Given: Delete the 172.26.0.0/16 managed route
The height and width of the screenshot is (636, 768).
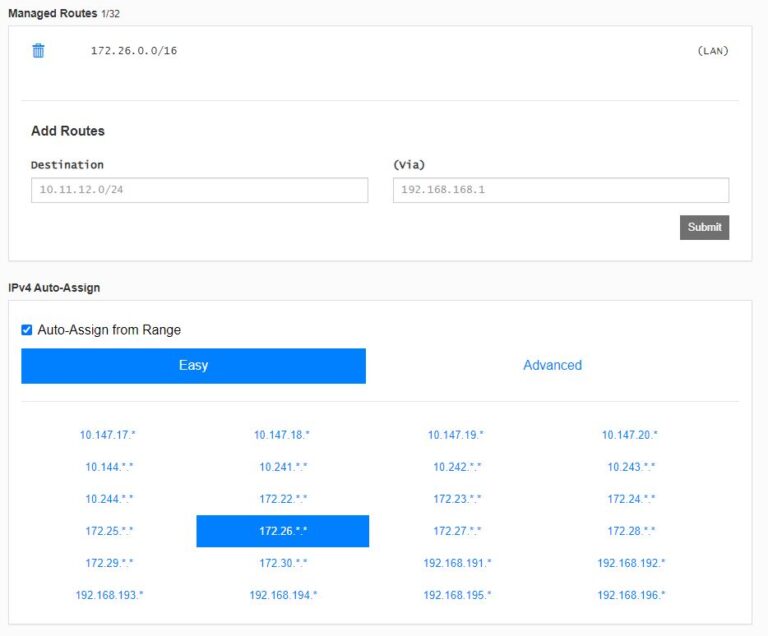Looking at the screenshot, I should point(38,50).
